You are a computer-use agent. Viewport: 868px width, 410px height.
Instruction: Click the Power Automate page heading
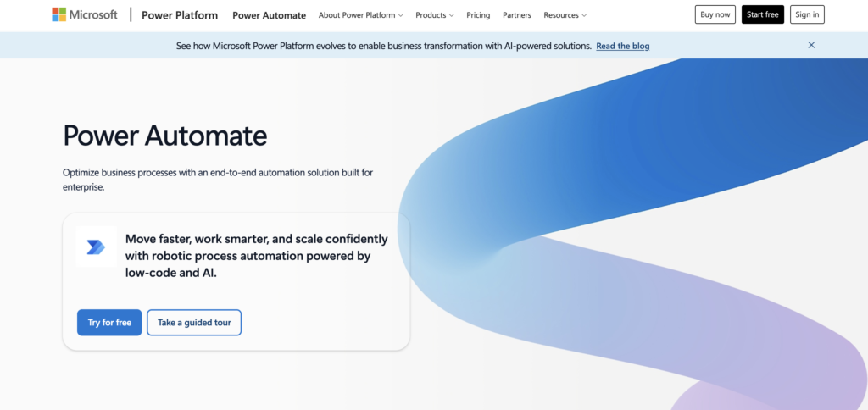[165, 135]
